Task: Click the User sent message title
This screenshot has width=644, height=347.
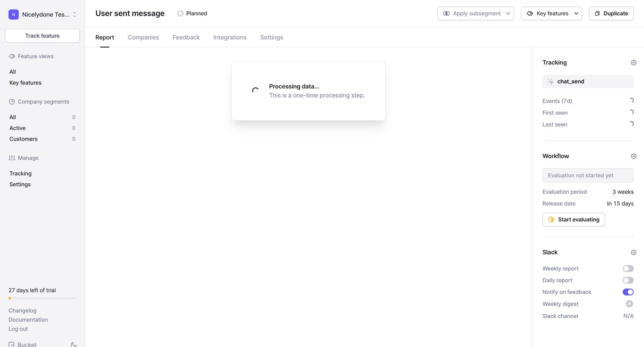Action: (x=130, y=13)
